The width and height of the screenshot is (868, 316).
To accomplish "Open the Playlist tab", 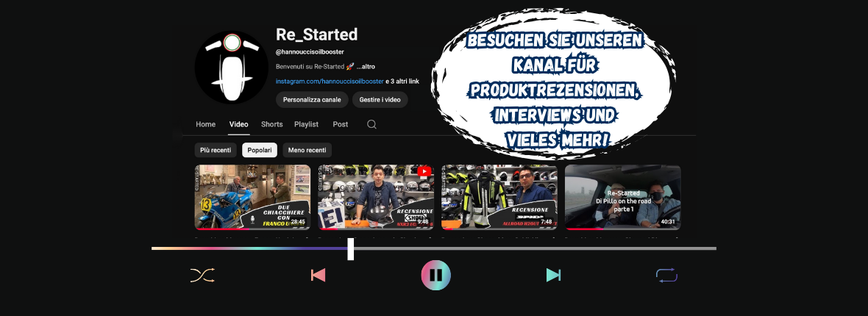I will [x=306, y=124].
